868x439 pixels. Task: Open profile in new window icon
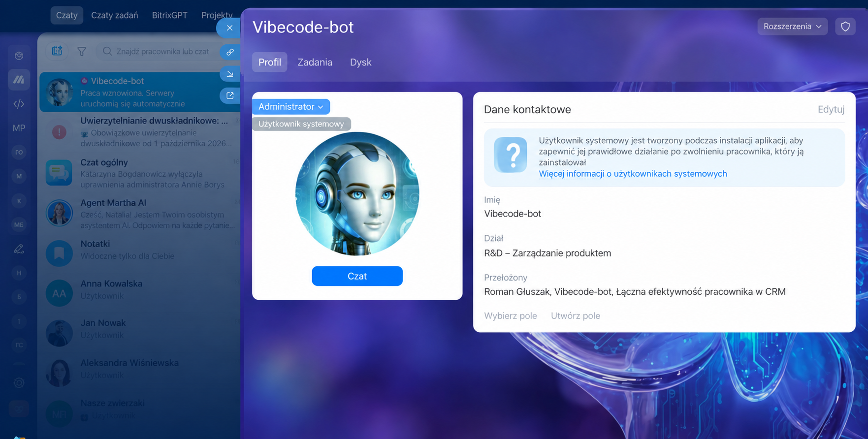[x=230, y=95]
